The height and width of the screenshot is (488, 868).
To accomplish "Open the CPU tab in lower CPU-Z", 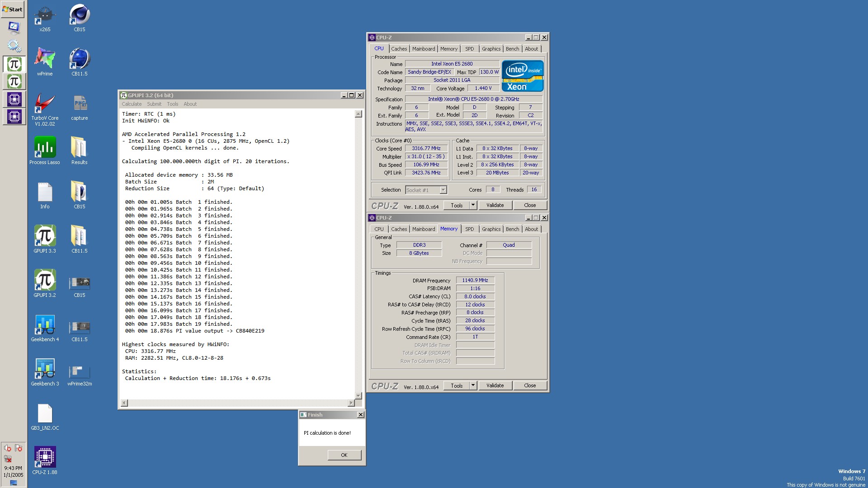I will point(379,229).
